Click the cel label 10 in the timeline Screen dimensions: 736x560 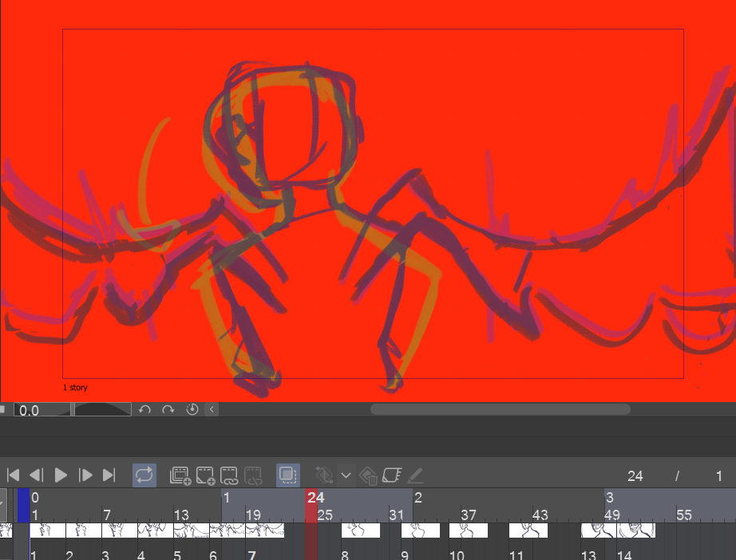coord(457,555)
